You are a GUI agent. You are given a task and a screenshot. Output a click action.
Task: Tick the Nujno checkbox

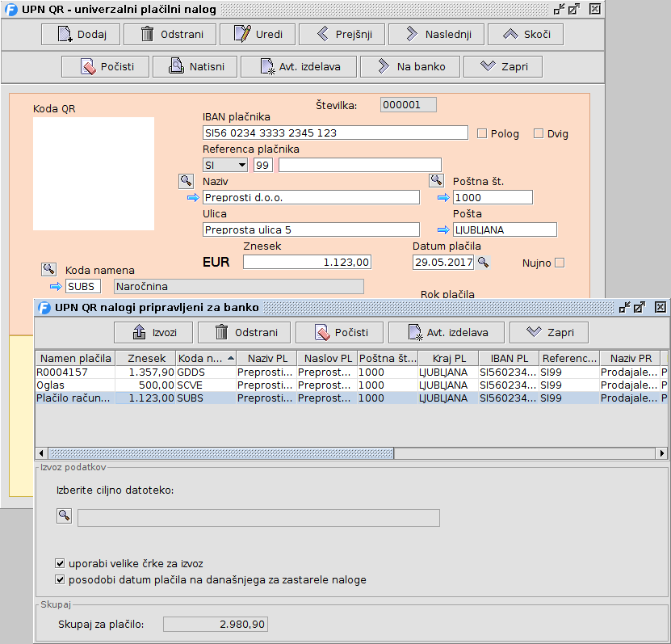coord(559,263)
